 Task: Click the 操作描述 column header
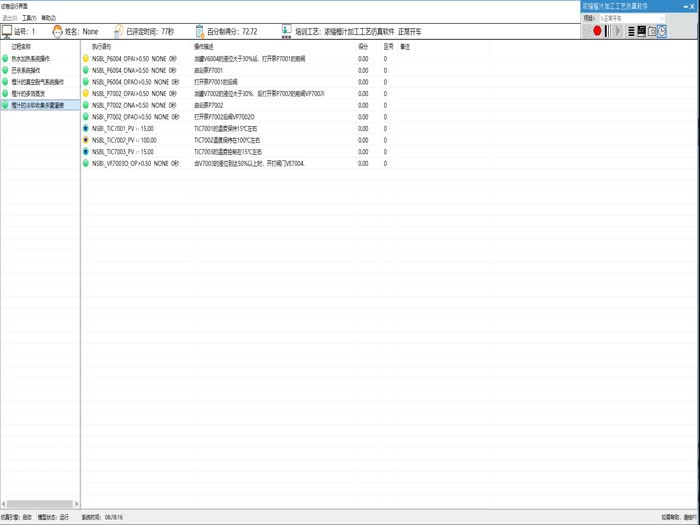(204, 47)
